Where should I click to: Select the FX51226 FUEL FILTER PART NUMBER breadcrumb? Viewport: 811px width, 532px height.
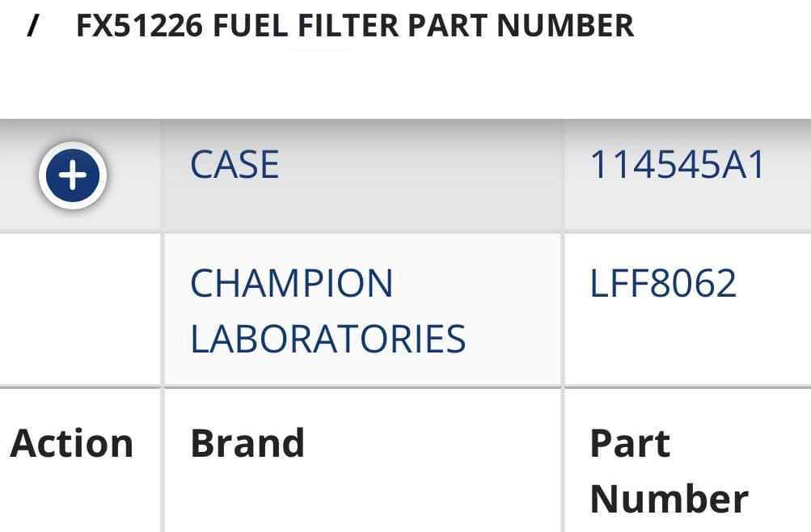[355, 26]
